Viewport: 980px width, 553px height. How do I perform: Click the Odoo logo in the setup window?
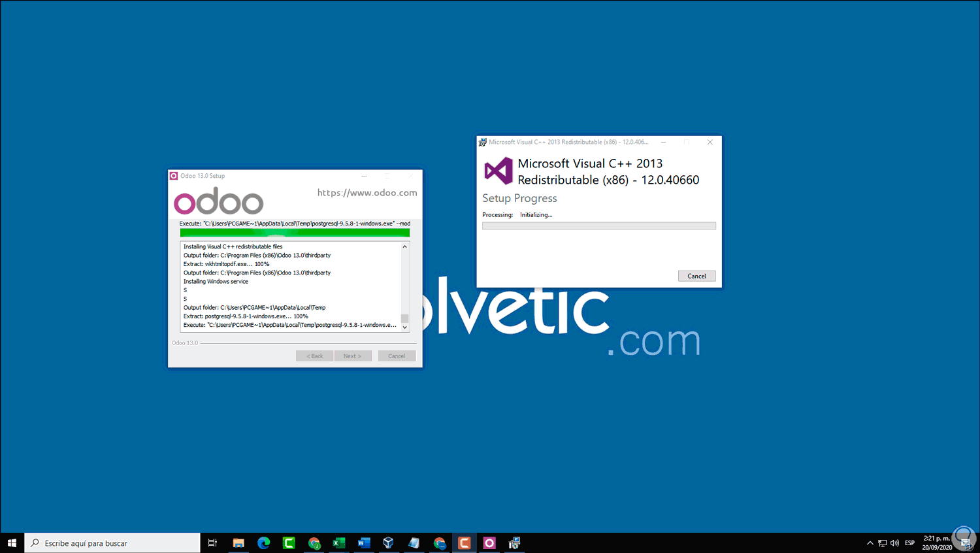coord(218,201)
